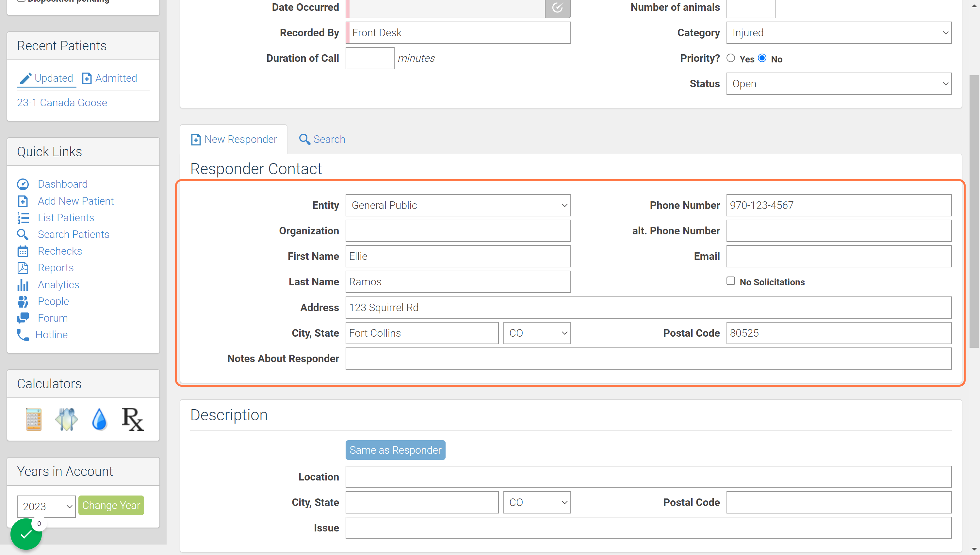Viewport: 980px width, 555px height.
Task: Click the Rechecks calendar icon
Action: point(23,251)
